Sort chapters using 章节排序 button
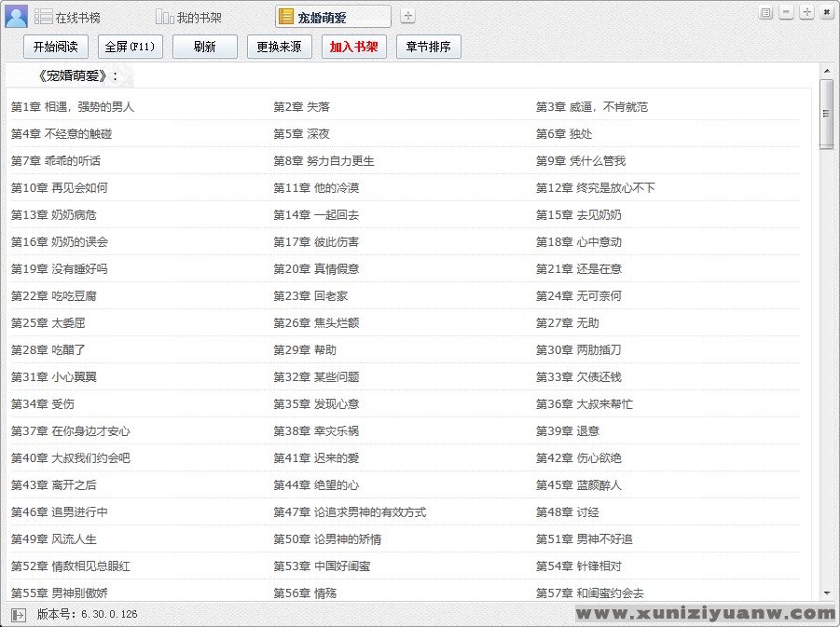 coord(429,47)
